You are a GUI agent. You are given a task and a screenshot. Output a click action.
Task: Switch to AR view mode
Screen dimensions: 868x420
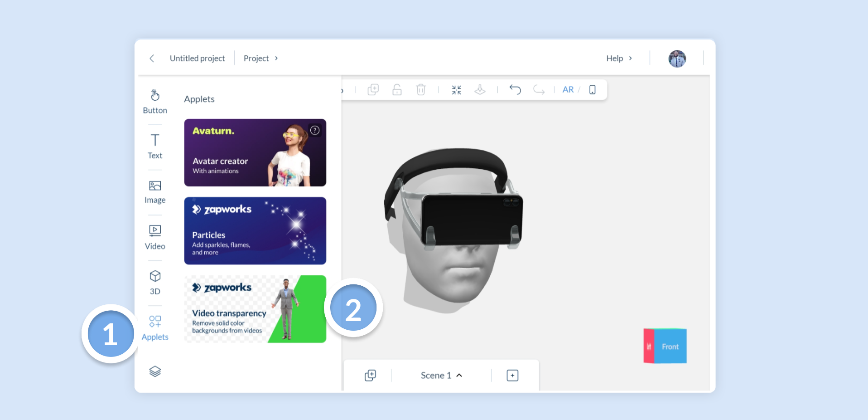pos(568,90)
